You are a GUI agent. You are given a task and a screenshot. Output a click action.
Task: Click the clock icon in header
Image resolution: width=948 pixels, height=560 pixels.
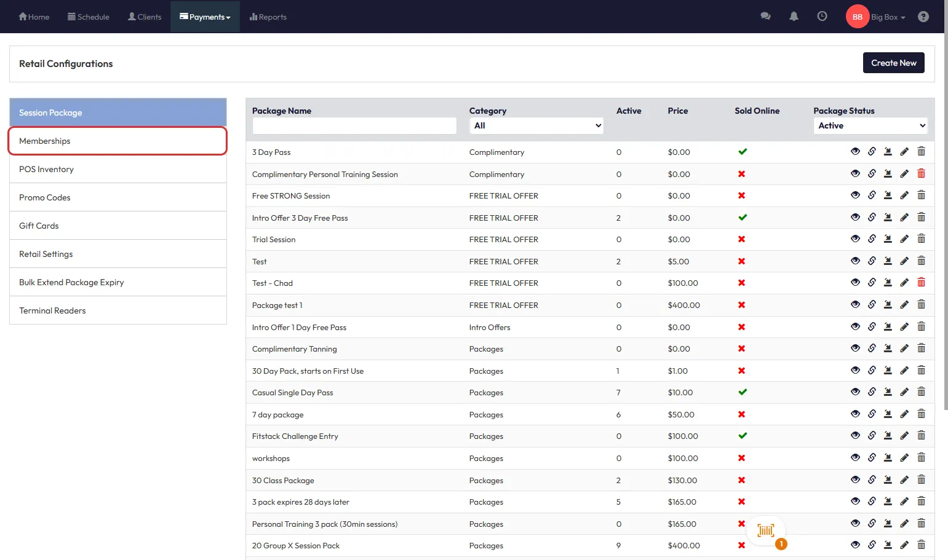tap(822, 17)
